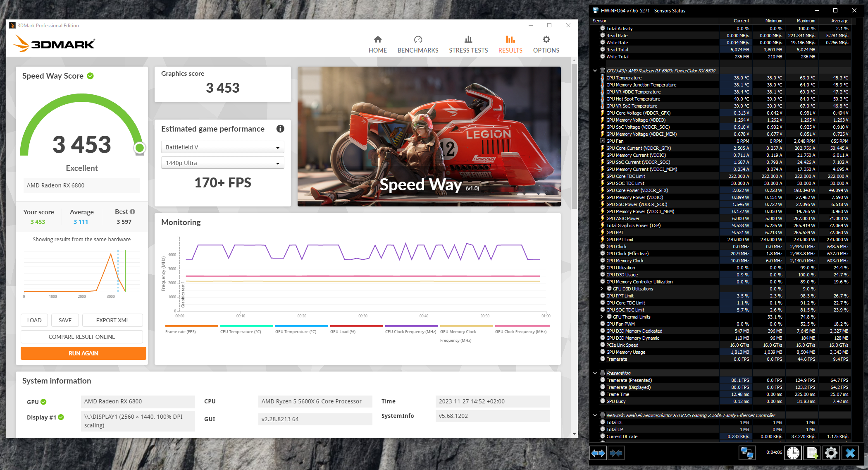Open HWiNFO remote network monitoring icon
This screenshot has width=868, height=470.
click(747, 453)
